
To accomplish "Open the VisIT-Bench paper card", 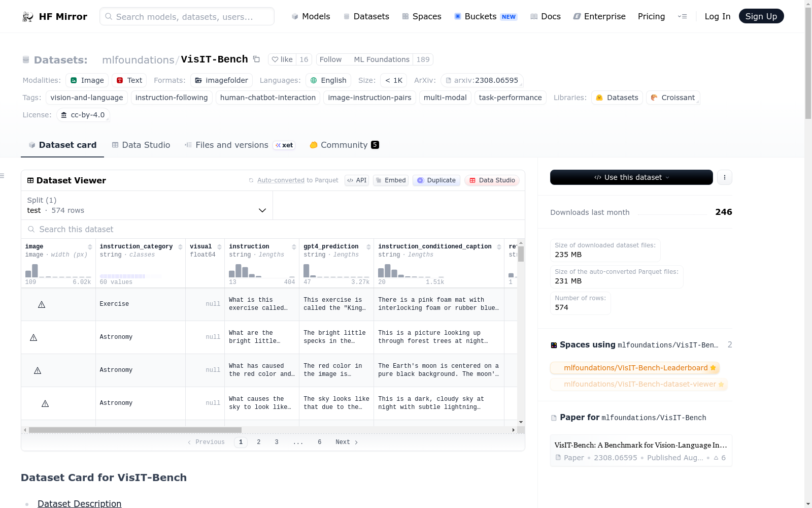I will pyautogui.click(x=641, y=451).
